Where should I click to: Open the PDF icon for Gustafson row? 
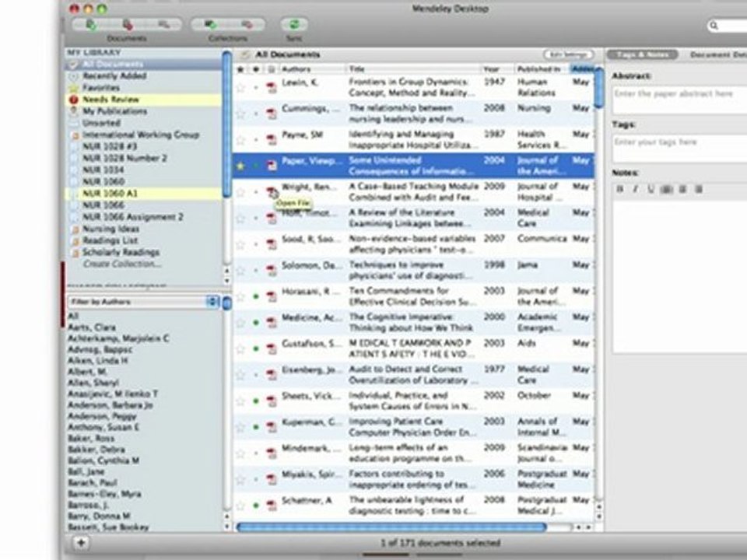(272, 349)
